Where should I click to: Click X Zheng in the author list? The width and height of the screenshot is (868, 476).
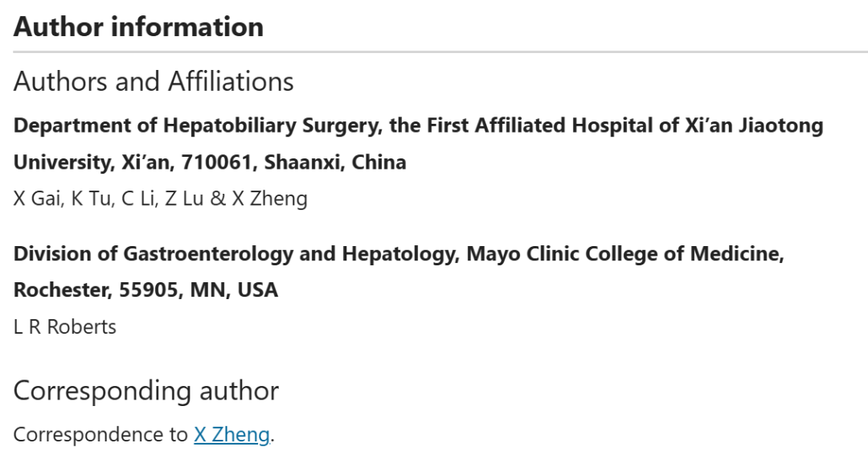[269, 199]
